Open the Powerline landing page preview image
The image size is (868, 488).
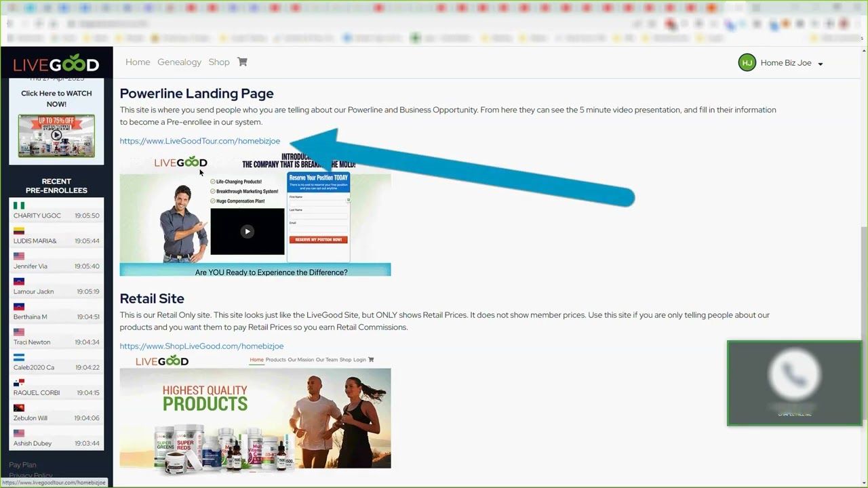(x=255, y=215)
